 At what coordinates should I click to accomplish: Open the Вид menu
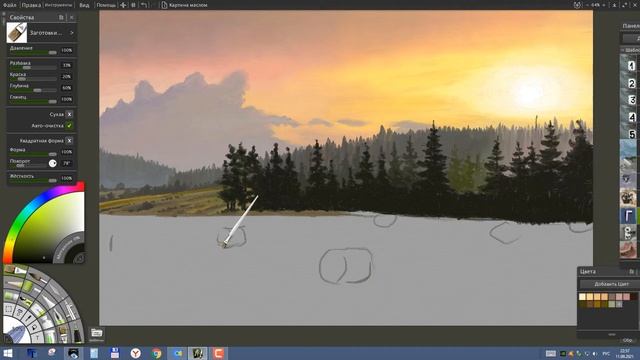84,5
